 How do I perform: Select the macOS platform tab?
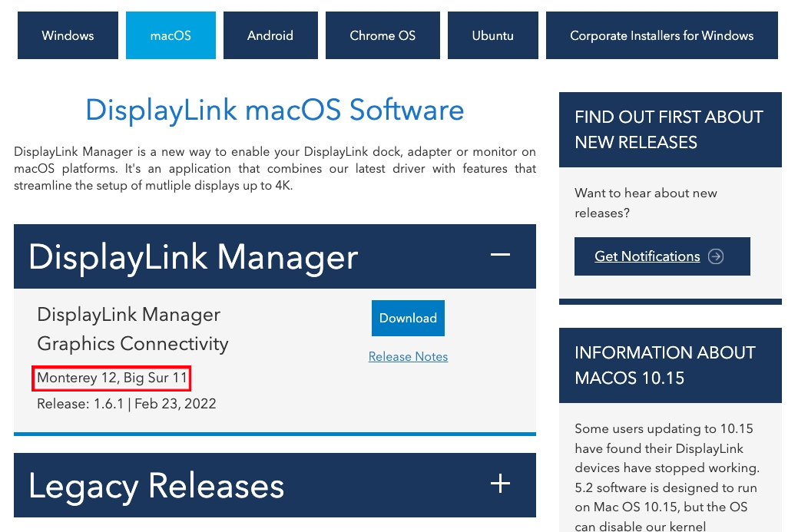[x=171, y=35]
